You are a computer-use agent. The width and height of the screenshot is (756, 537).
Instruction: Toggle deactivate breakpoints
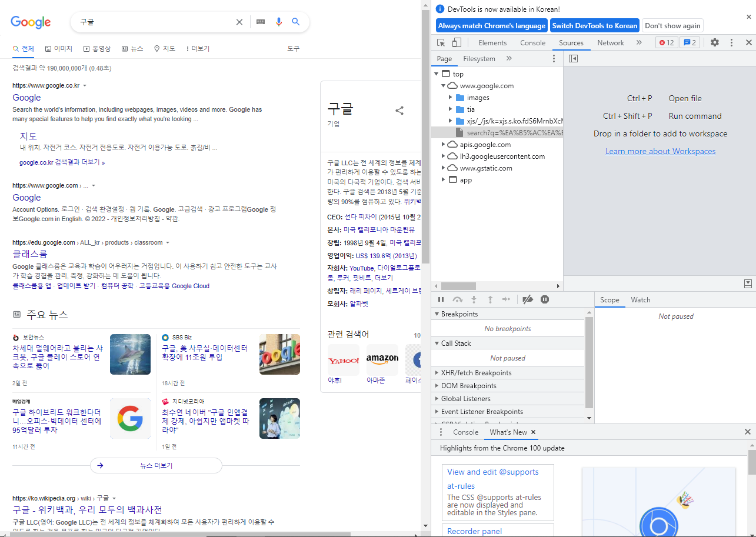[528, 299]
